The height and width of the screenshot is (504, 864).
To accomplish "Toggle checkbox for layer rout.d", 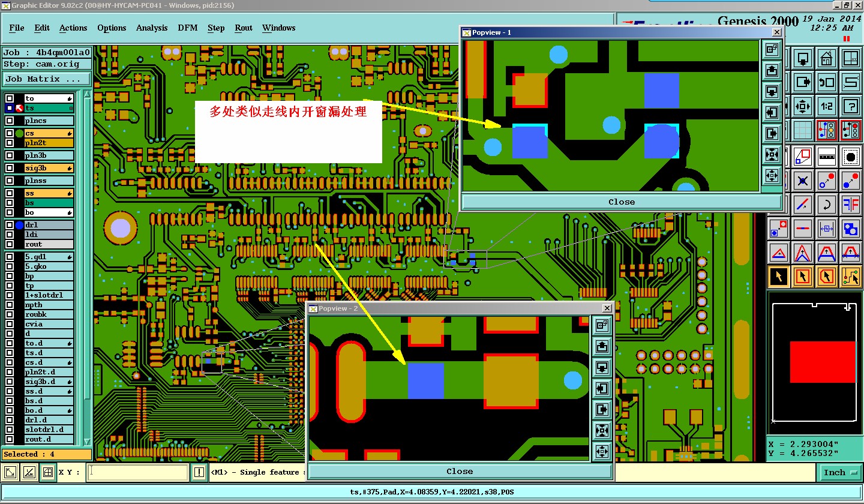I will (x=10, y=439).
